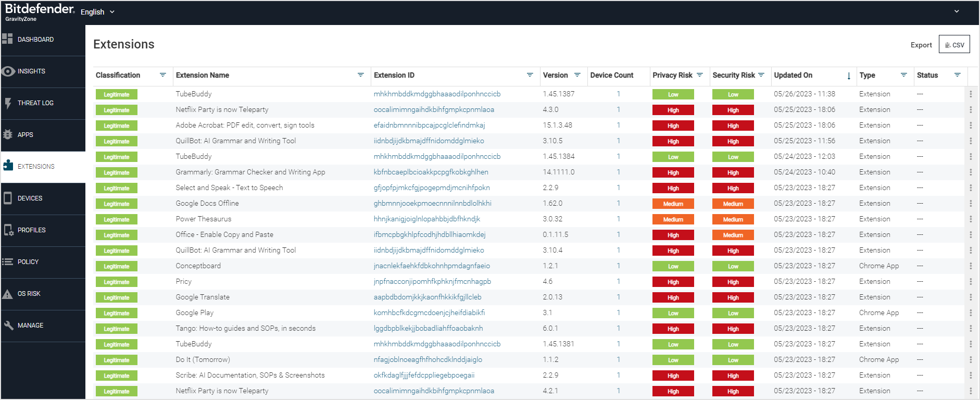Open Adobe Acrobat extension ID link
Image resolution: width=980 pixels, height=400 pixels.
pyautogui.click(x=429, y=126)
